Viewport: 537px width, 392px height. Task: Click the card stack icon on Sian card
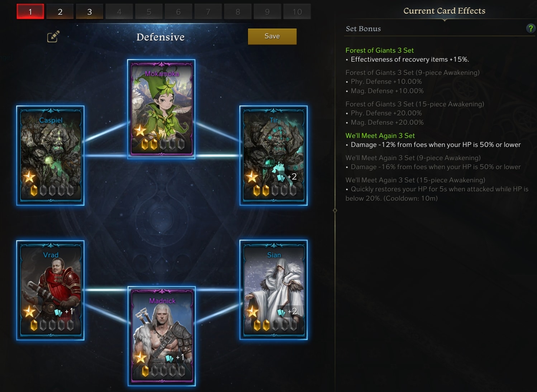coord(281,312)
